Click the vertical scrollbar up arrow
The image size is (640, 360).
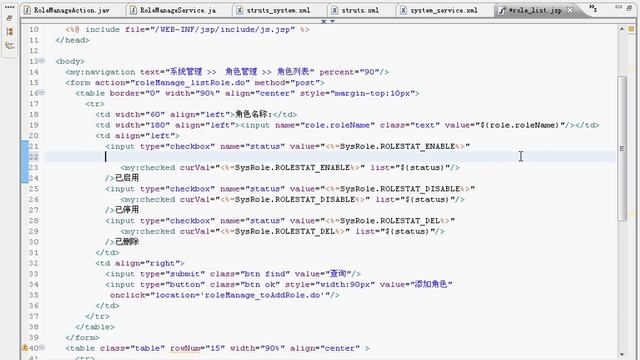[x=622, y=29]
